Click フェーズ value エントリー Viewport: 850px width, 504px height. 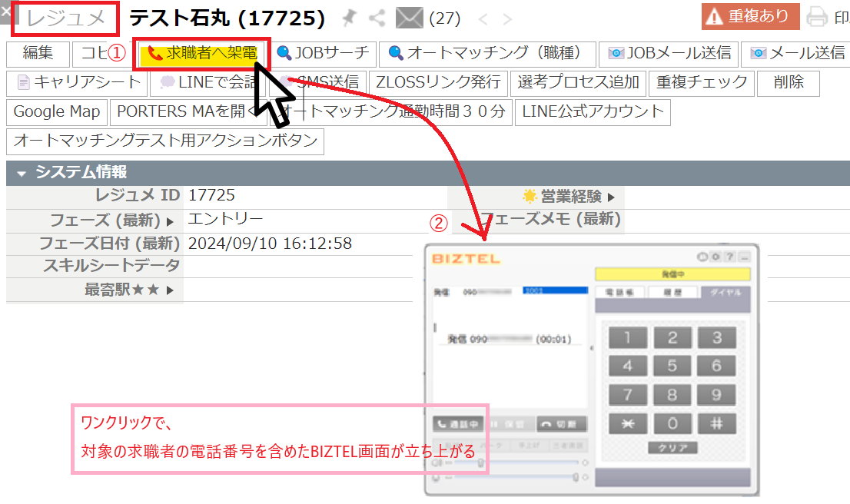pyautogui.click(x=225, y=219)
